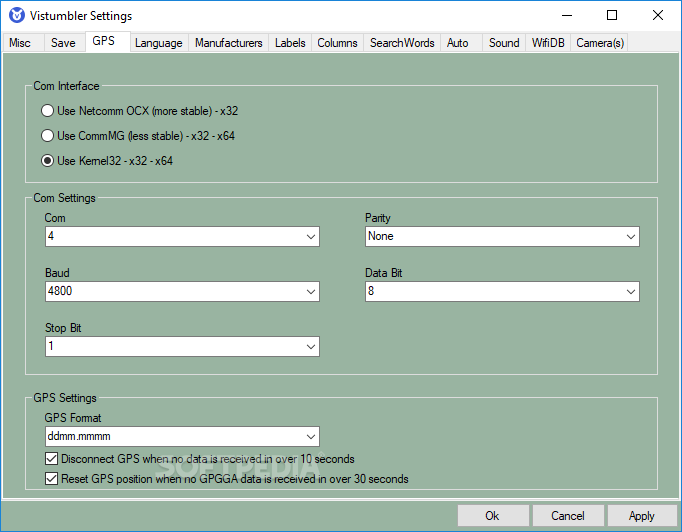
Task: Open the Com port dropdown
Action: point(182,236)
